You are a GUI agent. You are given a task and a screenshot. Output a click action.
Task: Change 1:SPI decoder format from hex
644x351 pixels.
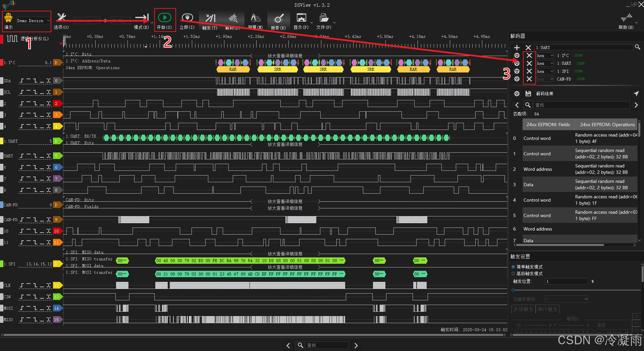(545, 71)
